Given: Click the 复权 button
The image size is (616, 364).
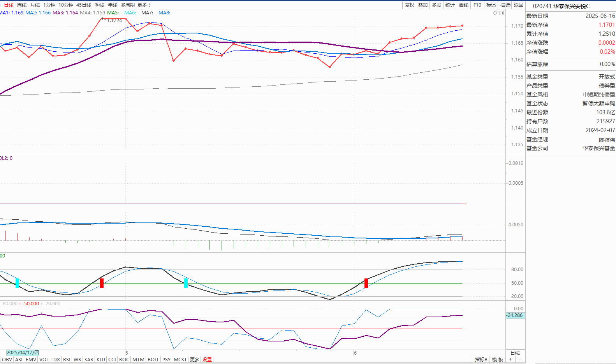Looking at the screenshot, I should (409, 5).
